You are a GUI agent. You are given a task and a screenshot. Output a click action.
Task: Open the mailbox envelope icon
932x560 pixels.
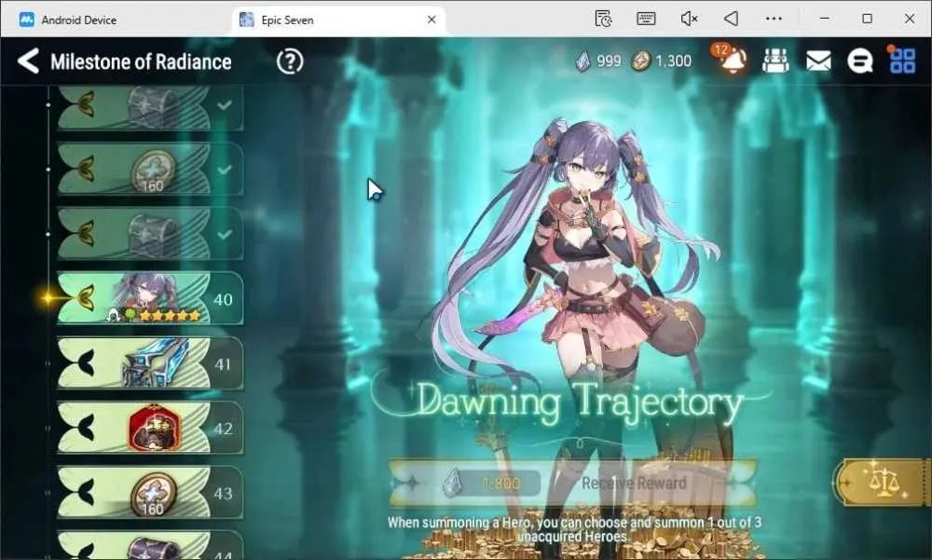point(818,61)
